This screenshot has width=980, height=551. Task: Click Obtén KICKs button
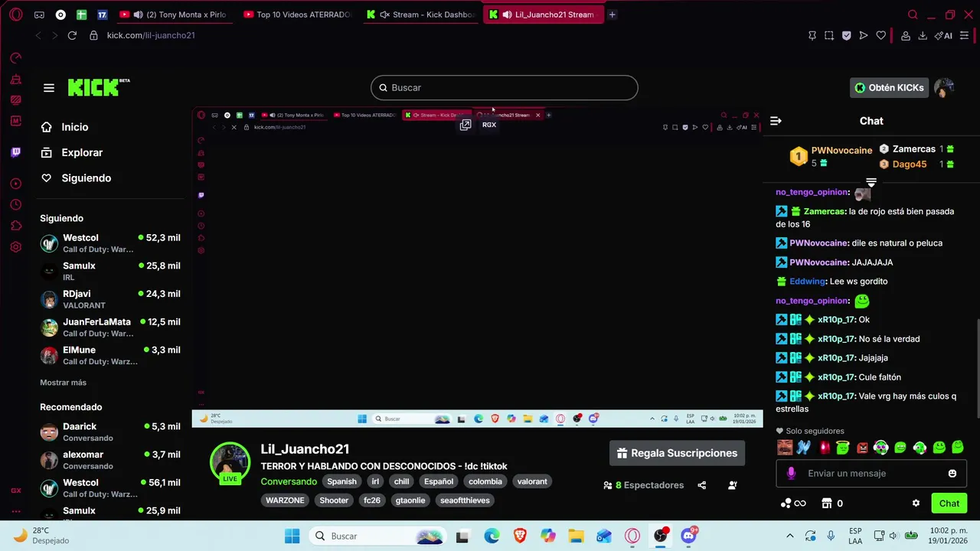click(889, 88)
